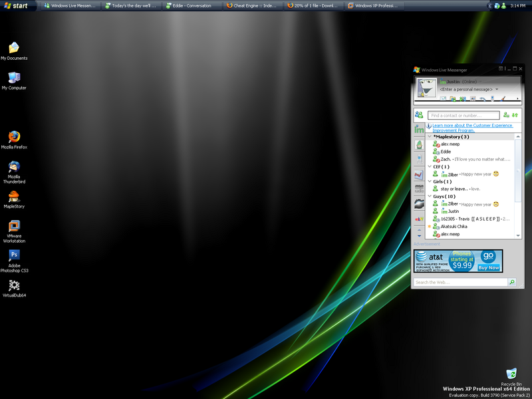Click the Add a contact icon
The width and height of the screenshot is (532, 399).
click(x=506, y=115)
